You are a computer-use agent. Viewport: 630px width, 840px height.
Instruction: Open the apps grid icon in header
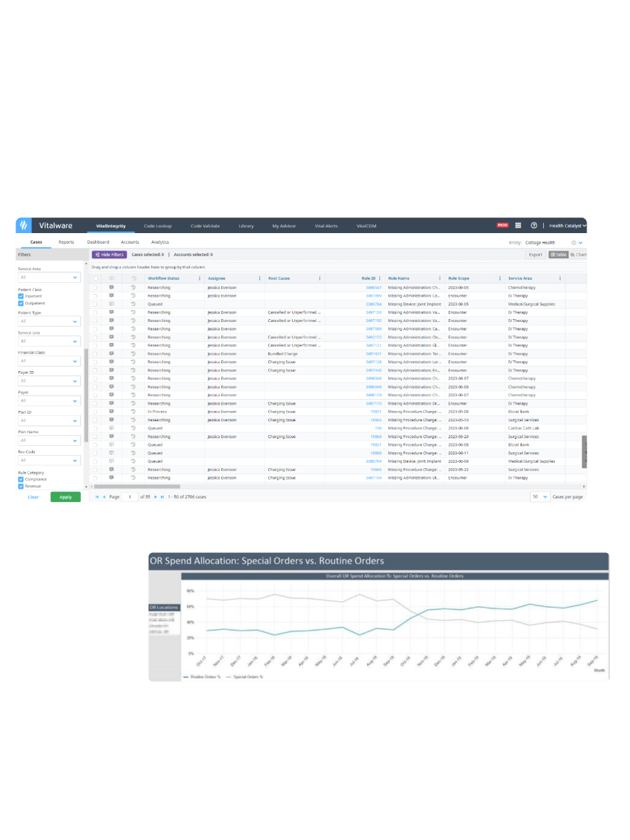click(x=518, y=225)
